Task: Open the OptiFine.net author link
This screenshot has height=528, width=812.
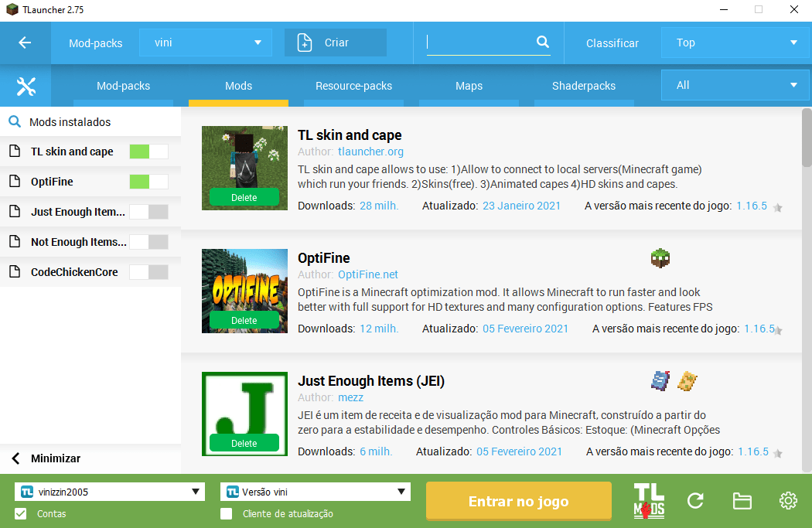Action: (367, 274)
